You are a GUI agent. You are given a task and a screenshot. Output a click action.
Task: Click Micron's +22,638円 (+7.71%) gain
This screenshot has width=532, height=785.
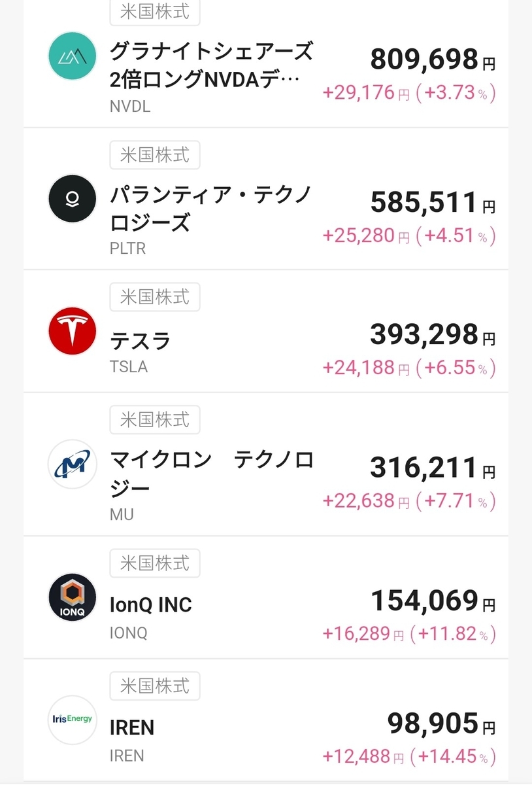coord(409,502)
